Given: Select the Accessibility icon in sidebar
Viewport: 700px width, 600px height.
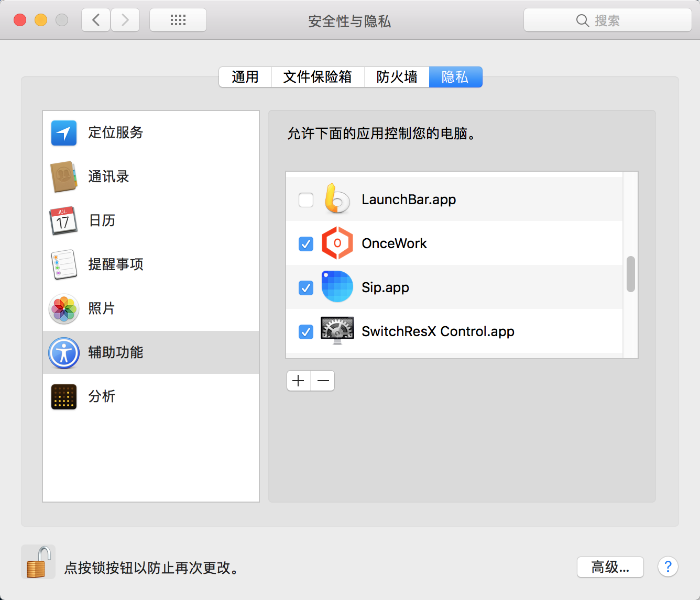Looking at the screenshot, I should point(64,353).
